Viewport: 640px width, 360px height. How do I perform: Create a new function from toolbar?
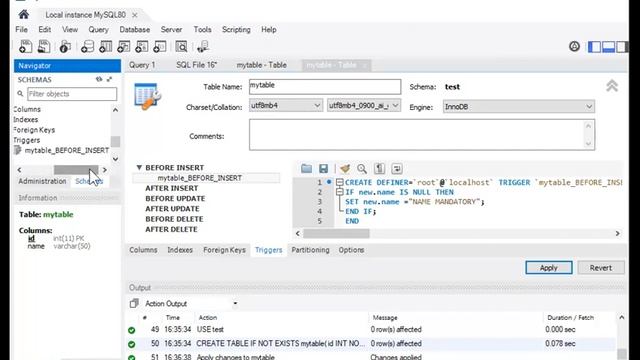tap(160, 47)
